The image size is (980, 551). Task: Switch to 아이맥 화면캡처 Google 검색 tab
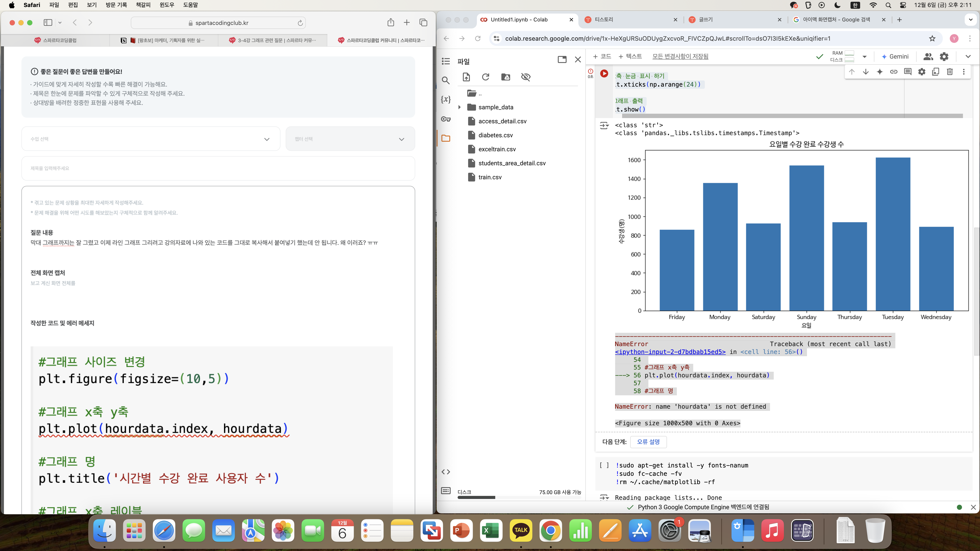pos(839,19)
